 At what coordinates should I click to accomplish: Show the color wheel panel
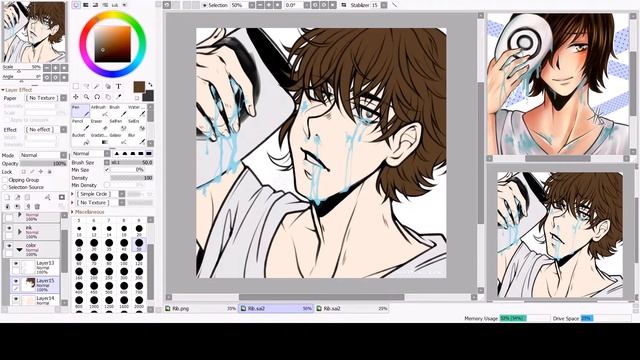pyautogui.click(x=76, y=5)
